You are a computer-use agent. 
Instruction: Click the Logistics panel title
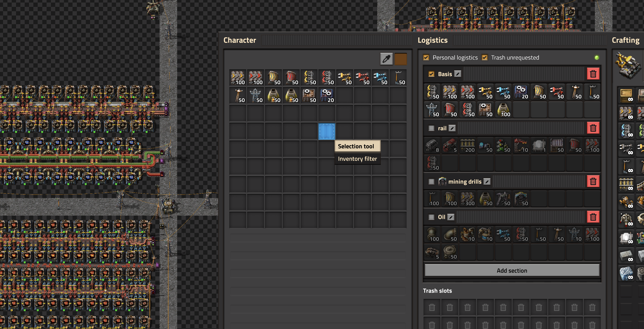(432, 40)
